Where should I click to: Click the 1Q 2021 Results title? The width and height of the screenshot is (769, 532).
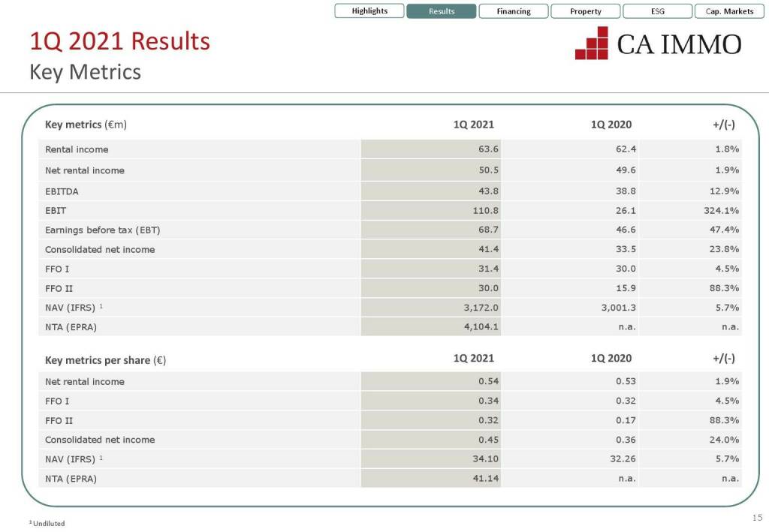point(119,41)
